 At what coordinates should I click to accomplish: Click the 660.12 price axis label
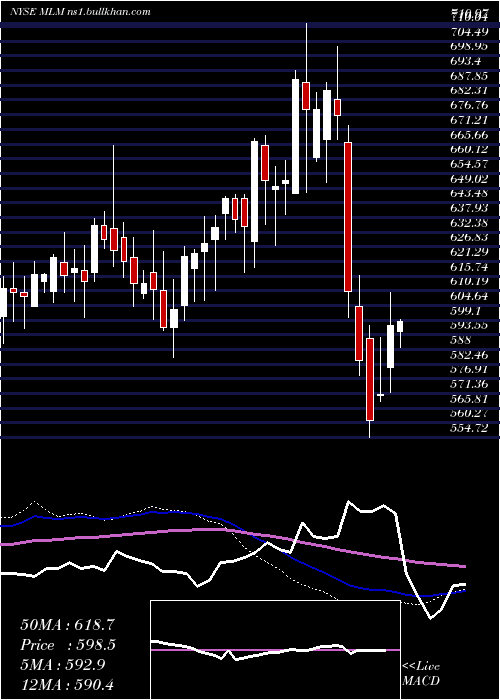click(x=470, y=150)
